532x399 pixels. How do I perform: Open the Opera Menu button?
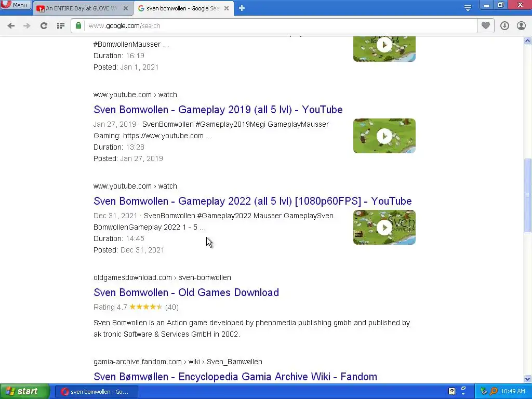tap(16, 5)
